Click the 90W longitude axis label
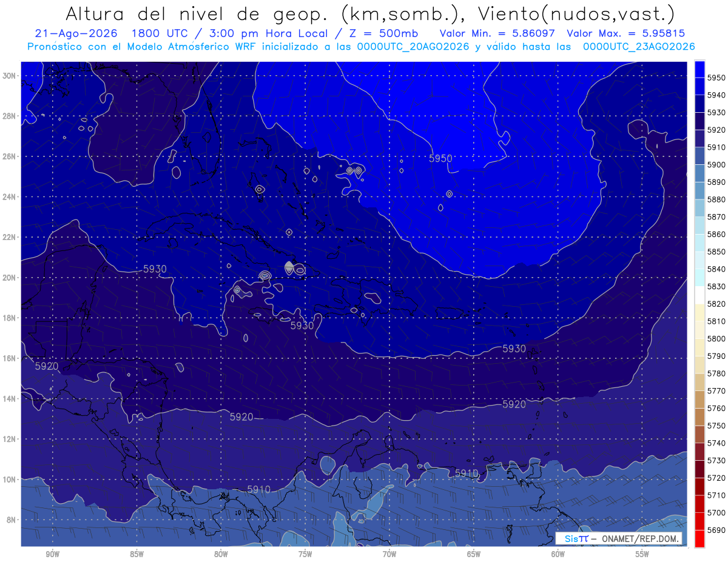Screen dimensions: 728x562 click(x=53, y=554)
